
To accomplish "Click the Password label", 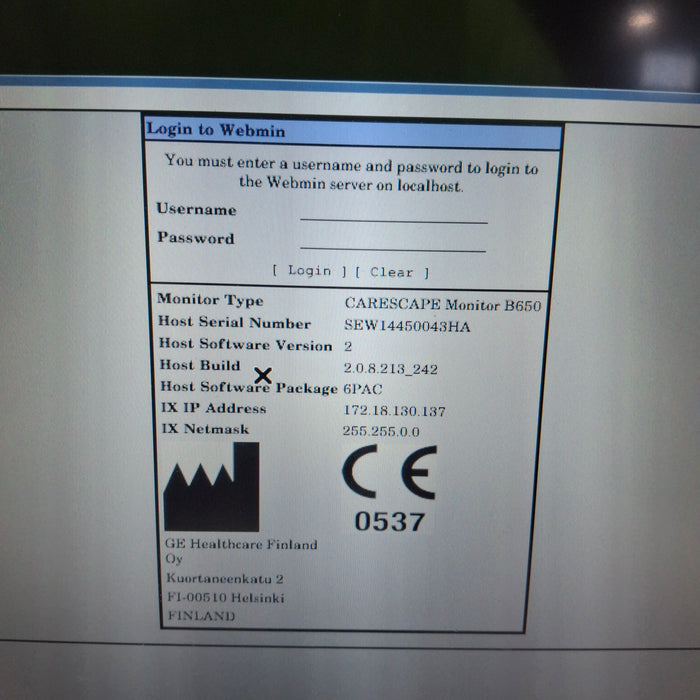I will pos(195,238).
